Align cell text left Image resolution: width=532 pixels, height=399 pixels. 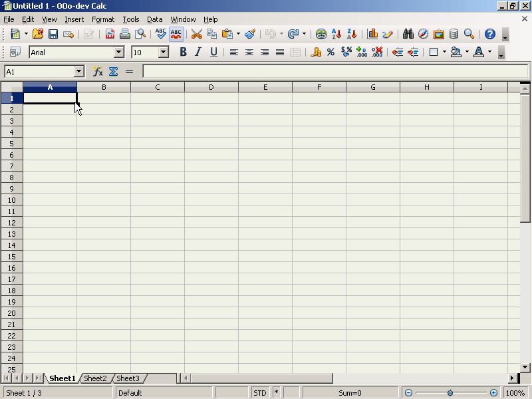point(234,53)
